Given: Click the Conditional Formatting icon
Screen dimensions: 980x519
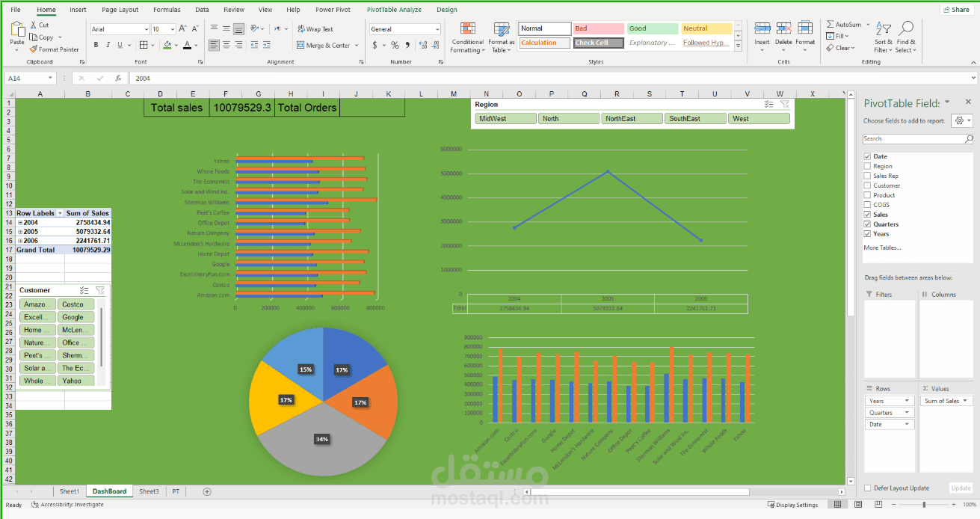Looking at the screenshot, I should click(467, 28).
